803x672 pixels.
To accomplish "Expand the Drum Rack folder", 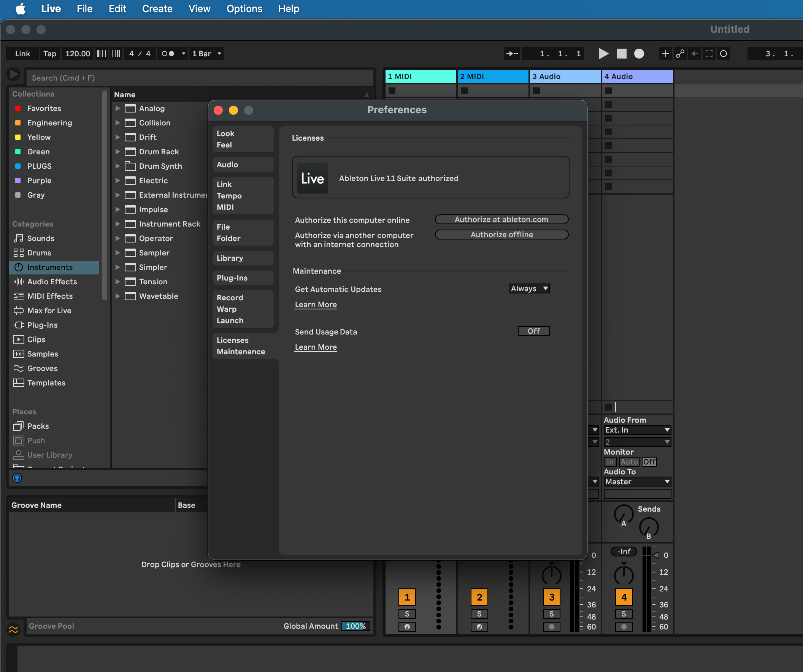I will click(118, 152).
